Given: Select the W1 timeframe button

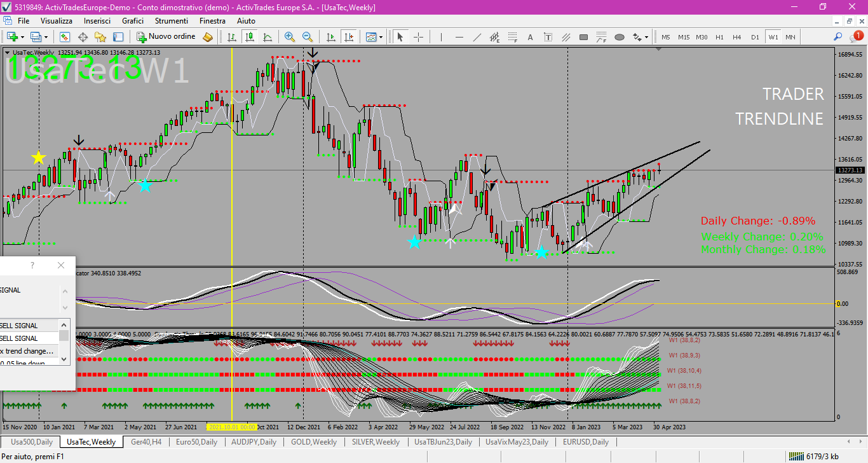Looking at the screenshot, I should [x=773, y=37].
